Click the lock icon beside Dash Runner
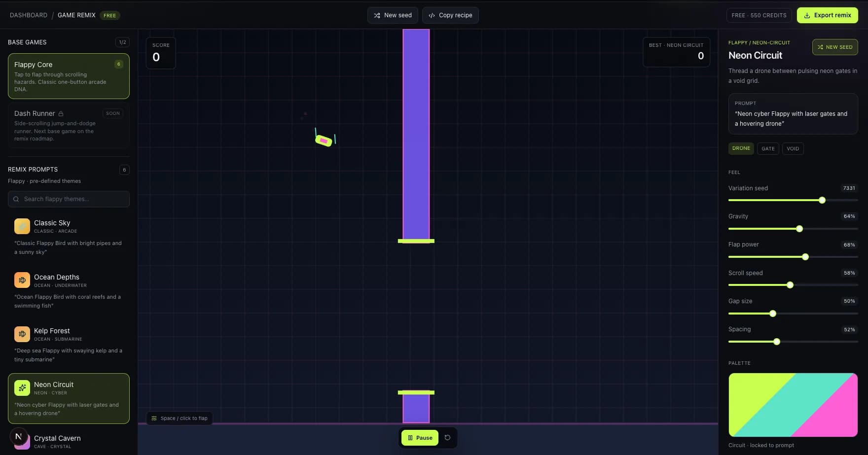This screenshot has height=455, width=868. (x=61, y=113)
